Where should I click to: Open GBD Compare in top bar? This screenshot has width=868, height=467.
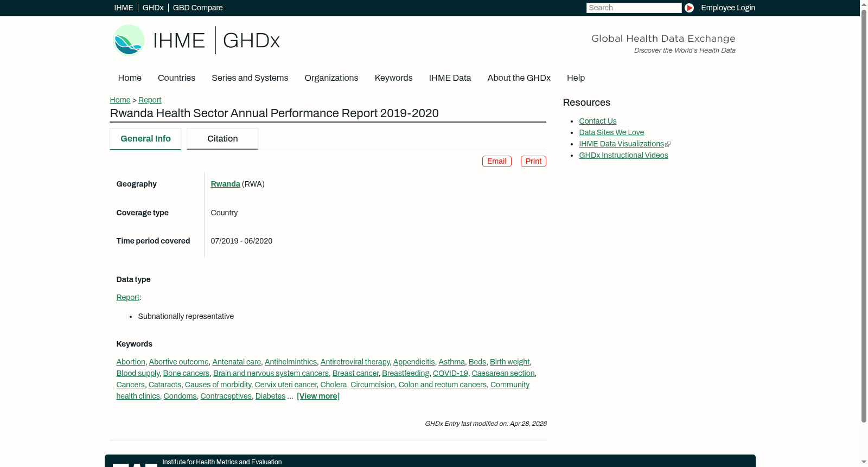click(197, 8)
